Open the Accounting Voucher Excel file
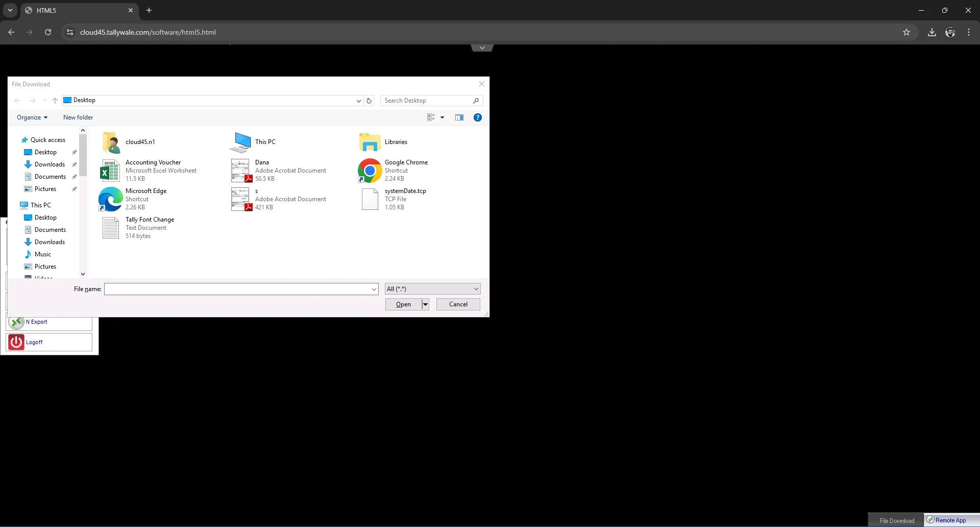The height and width of the screenshot is (527, 980). [153, 162]
